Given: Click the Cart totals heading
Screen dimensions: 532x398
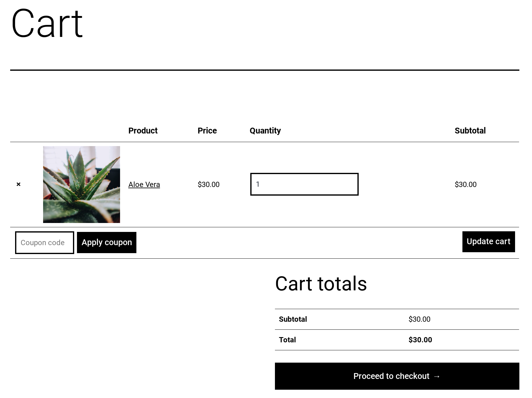Looking at the screenshot, I should point(321,284).
